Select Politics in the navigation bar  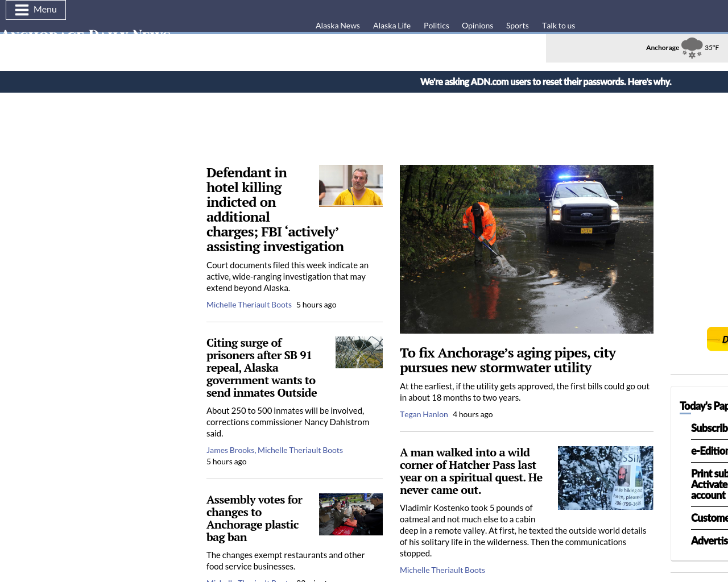436,26
